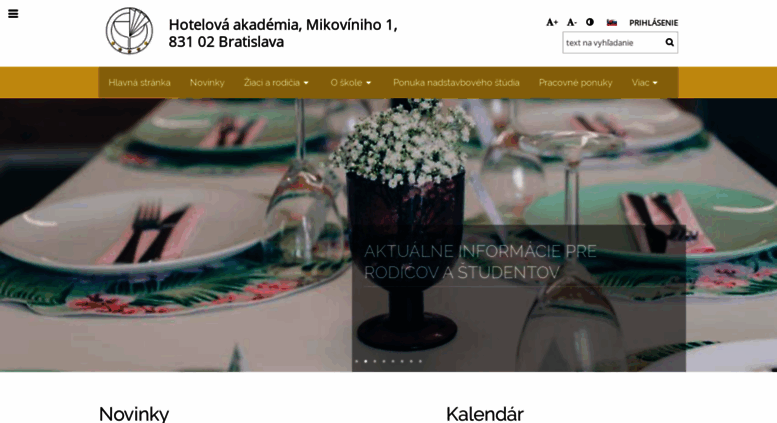Viewport: 777px width, 423px height.
Task: Toggle high contrast mode icon
Action: click(x=590, y=22)
